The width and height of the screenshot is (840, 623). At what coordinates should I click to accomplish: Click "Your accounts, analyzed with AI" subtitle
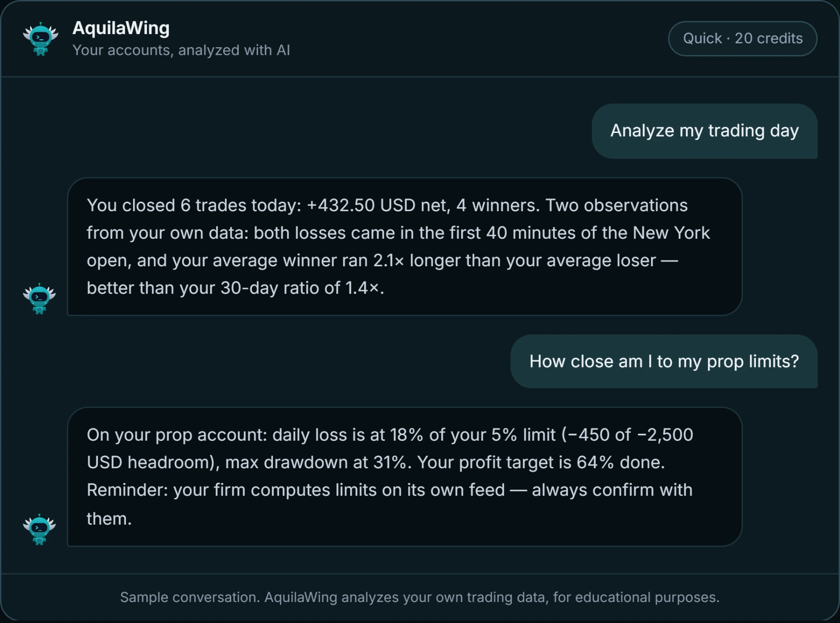[x=181, y=50]
